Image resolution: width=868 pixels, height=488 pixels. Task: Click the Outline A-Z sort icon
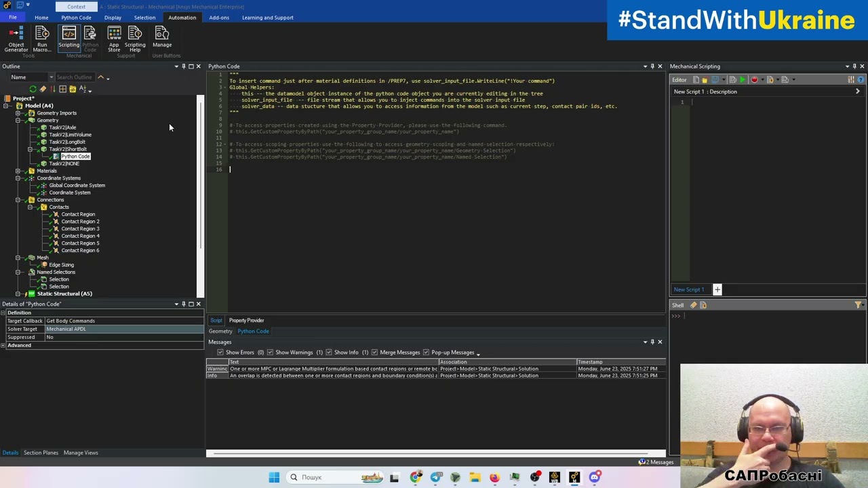point(83,89)
